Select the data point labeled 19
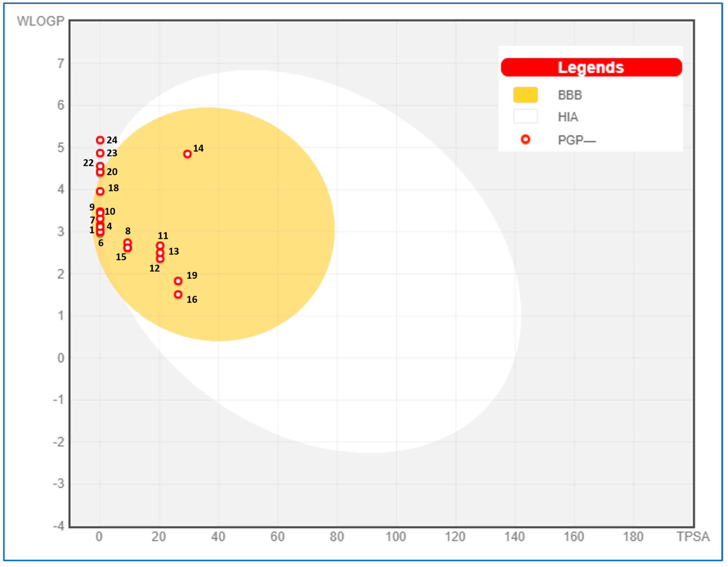The height and width of the screenshot is (567, 728). pyautogui.click(x=178, y=281)
